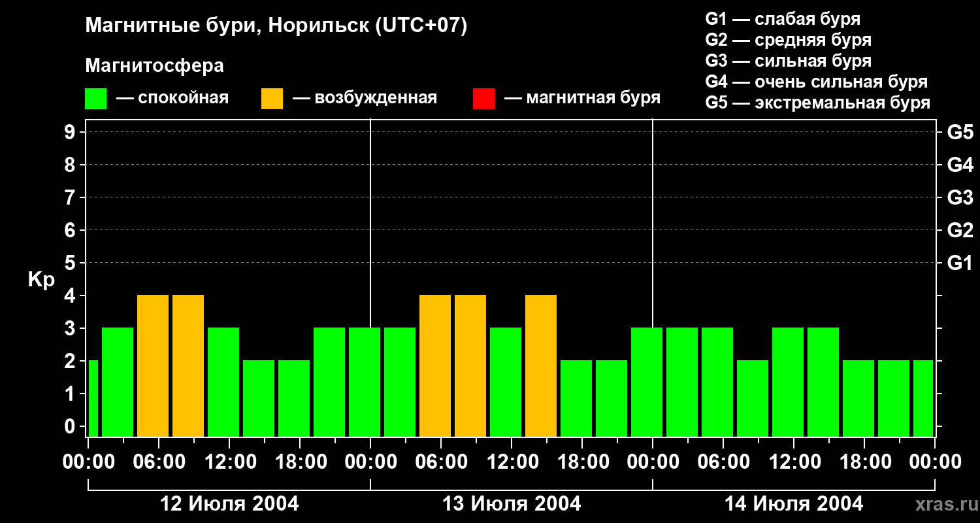Click 'G2 — средняя буря' legend line
Screen dimensions: 980x523
click(788, 40)
